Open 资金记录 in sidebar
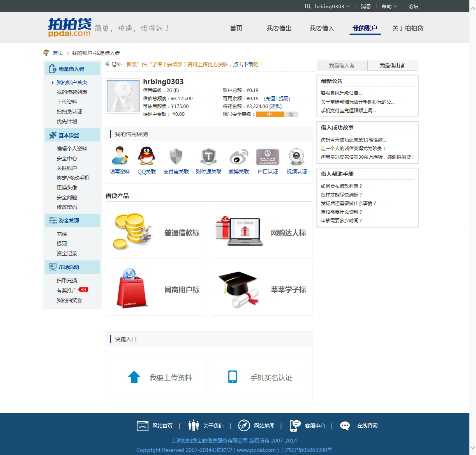The height and width of the screenshot is (455, 476). click(67, 253)
